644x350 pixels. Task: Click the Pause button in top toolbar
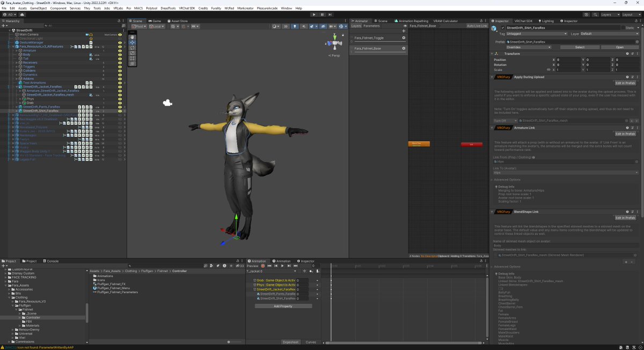coord(322,14)
